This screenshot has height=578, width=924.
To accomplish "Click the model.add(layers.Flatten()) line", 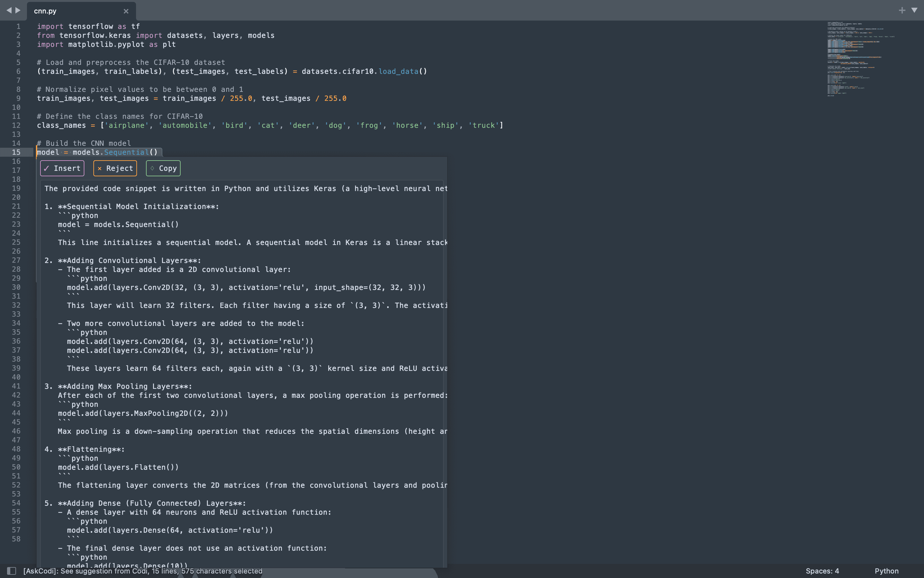I will [118, 467].
